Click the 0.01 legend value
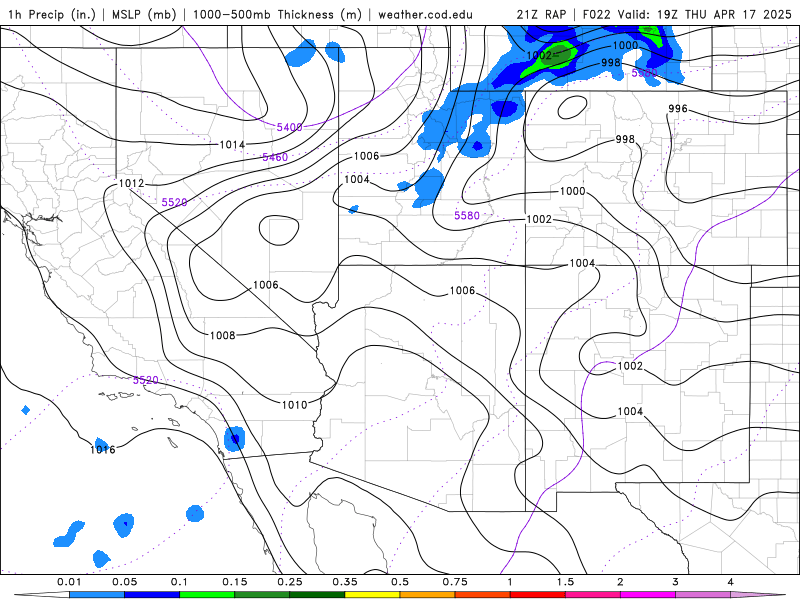Viewport: 800px width, 600px height. coord(69,582)
